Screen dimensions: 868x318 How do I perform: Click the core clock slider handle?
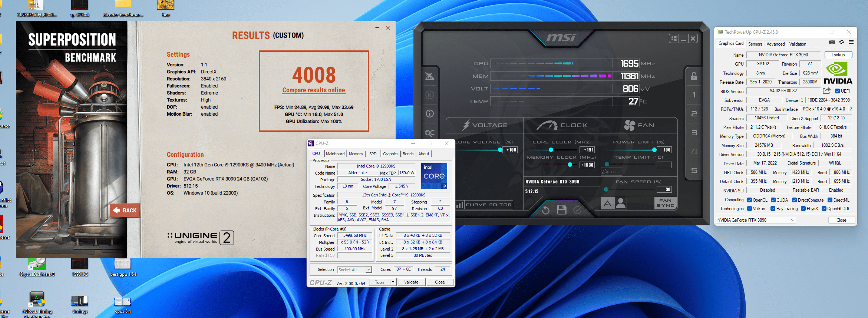pos(551,150)
